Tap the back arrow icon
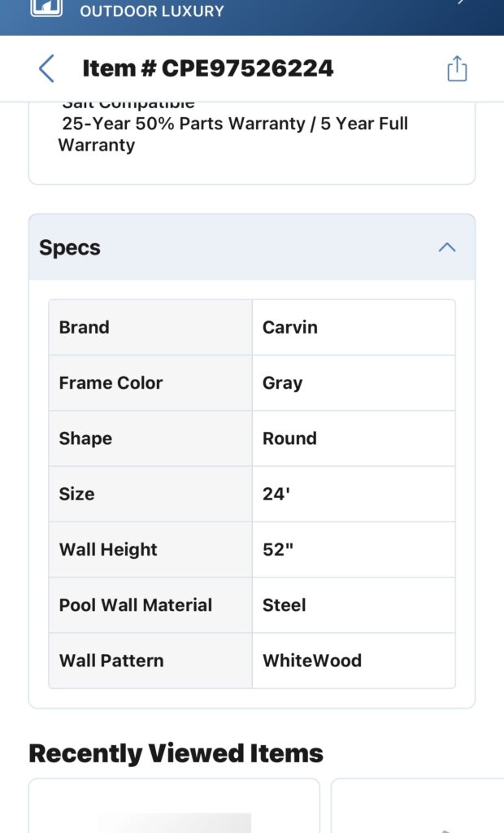504x833 pixels. pos(46,68)
